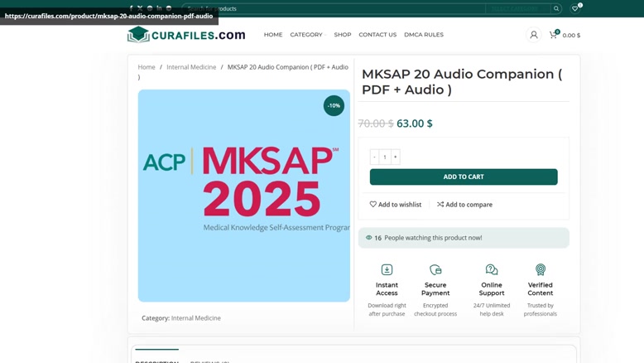Open the Select Category dropdown in search bar
This screenshot has width=644, height=363.
pyautogui.click(x=518, y=8)
